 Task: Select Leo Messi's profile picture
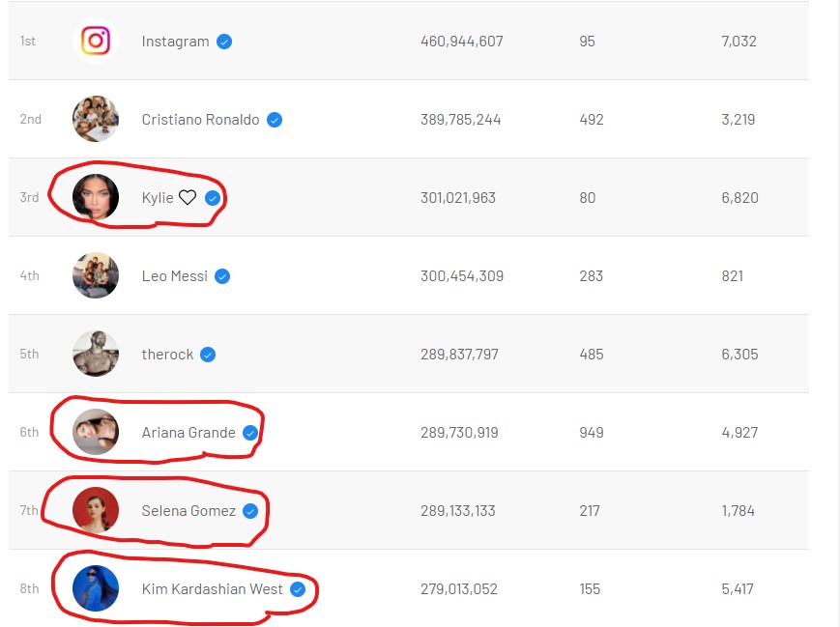coord(96,276)
